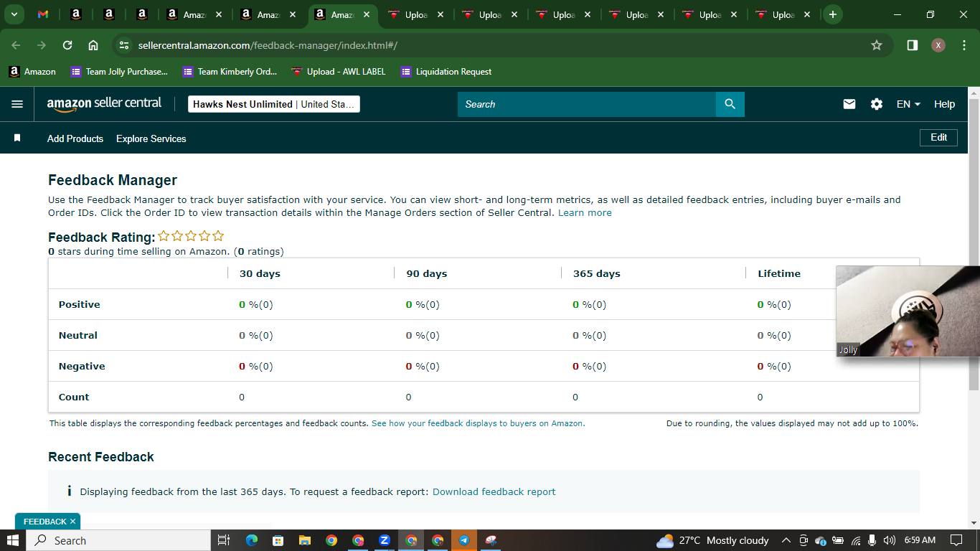The height and width of the screenshot is (551, 980).
Task: Launch Microsoft Edge from the taskbar
Action: [x=252, y=540]
